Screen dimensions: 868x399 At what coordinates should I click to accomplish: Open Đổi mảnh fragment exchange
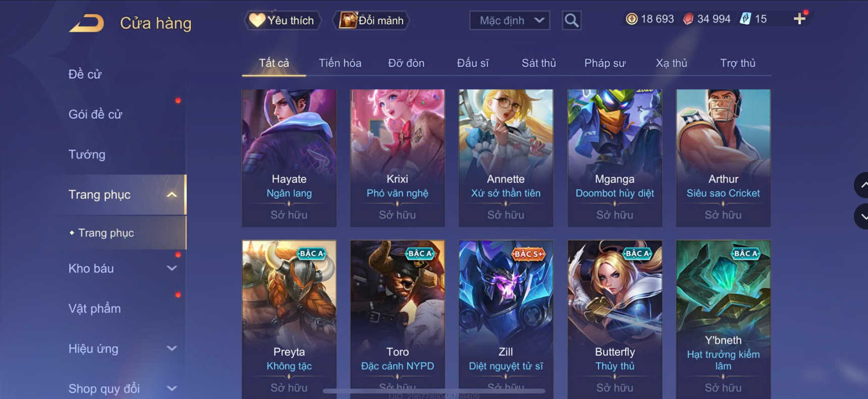[x=371, y=20]
